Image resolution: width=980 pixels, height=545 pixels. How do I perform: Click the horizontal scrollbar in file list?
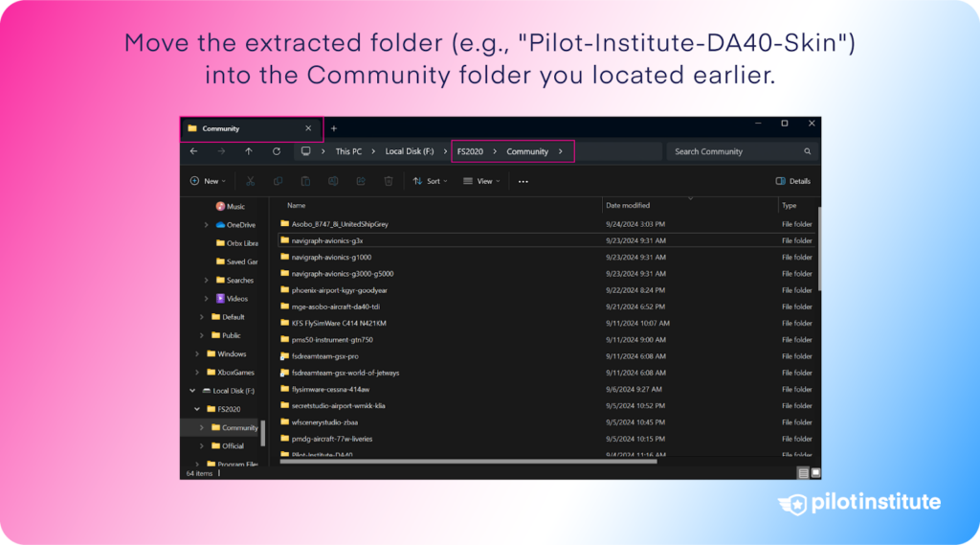469,461
